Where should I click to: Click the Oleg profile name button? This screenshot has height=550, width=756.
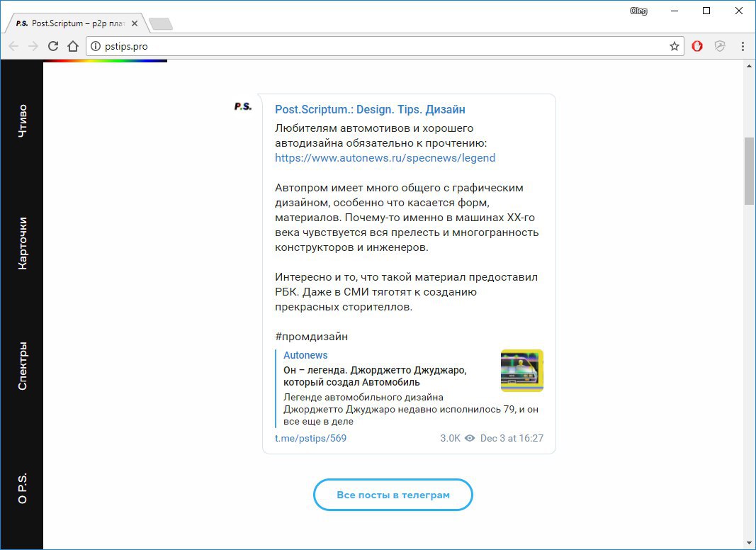[638, 11]
